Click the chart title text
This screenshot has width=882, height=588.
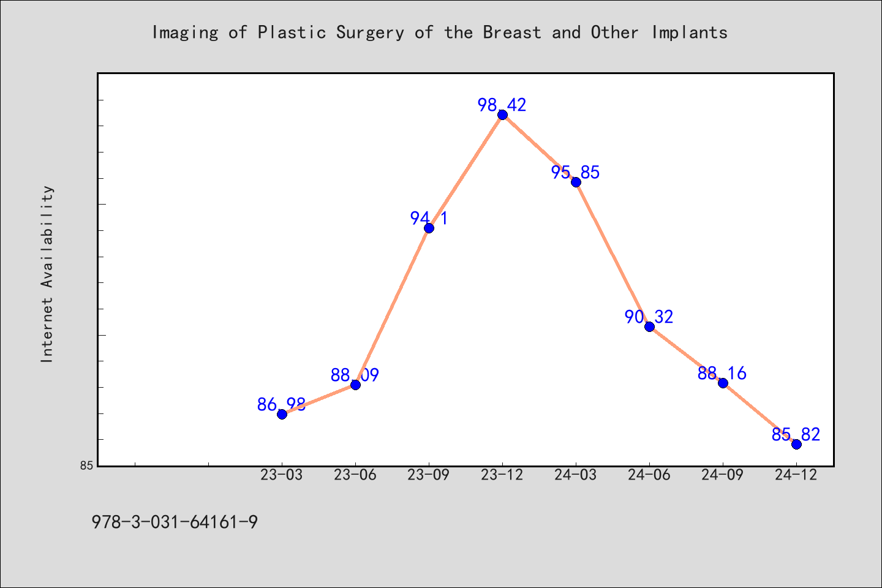pyautogui.click(x=440, y=32)
